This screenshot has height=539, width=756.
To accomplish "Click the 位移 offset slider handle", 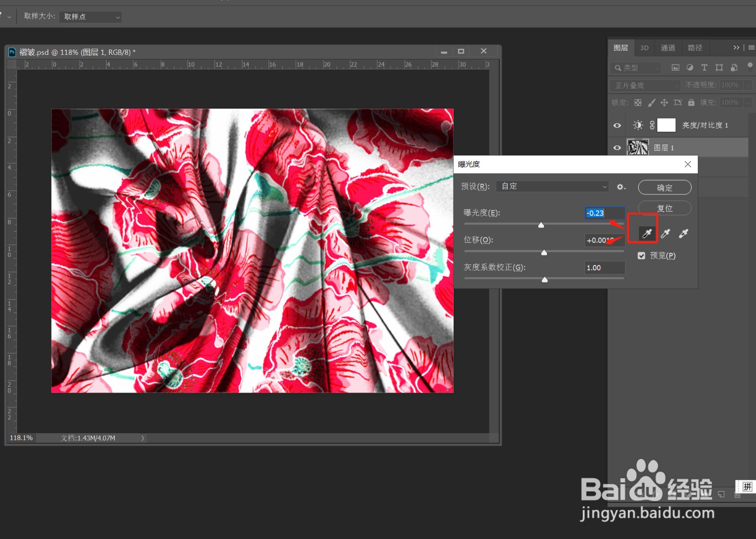I will (x=544, y=253).
